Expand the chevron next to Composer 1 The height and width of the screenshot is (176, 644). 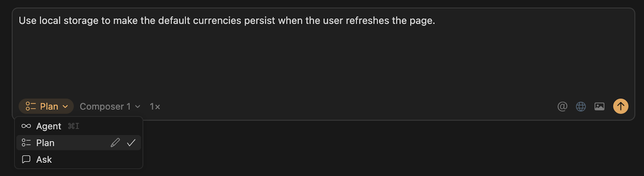[x=138, y=106]
